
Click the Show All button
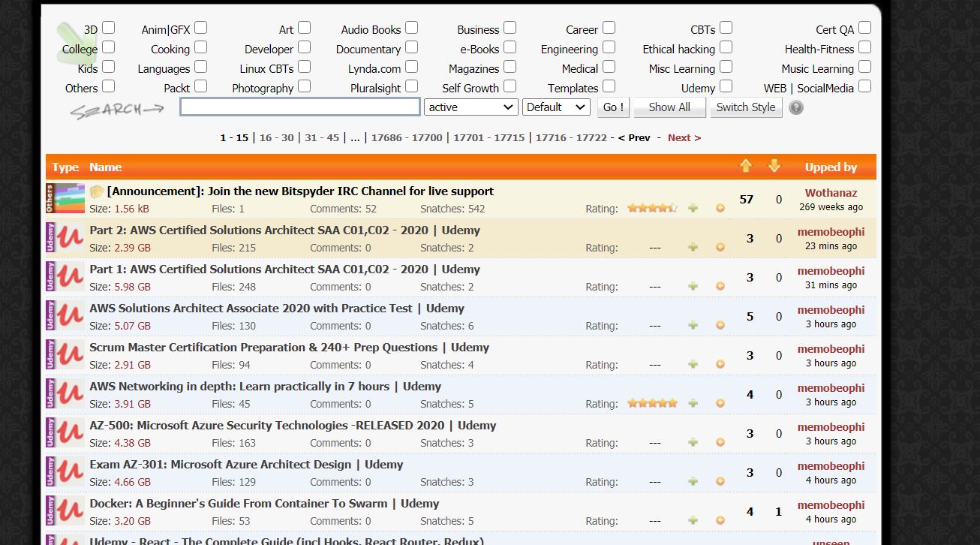[669, 107]
